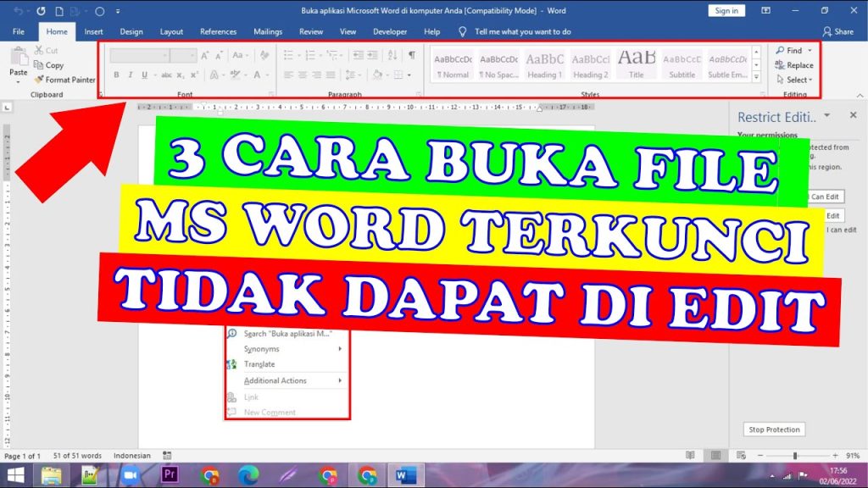Image resolution: width=868 pixels, height=488 pixels.
Task: Align text left
Action: point(288,75)
